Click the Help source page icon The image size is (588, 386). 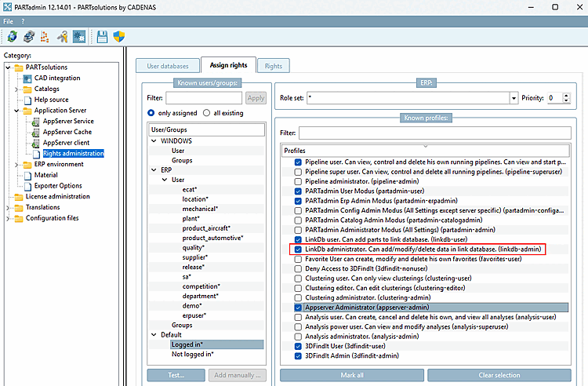pos(27,100)
